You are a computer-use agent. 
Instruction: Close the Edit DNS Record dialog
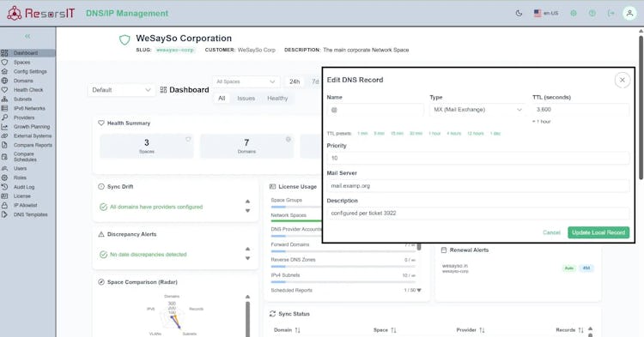tap(623, 80)
